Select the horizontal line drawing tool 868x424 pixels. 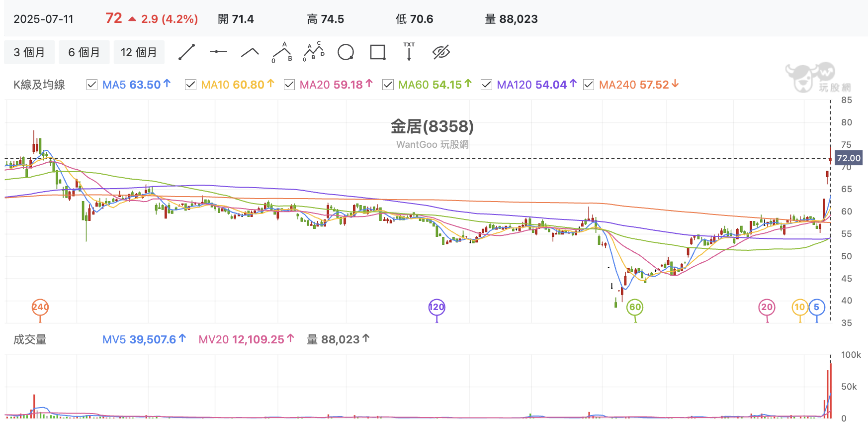pyautogui.click(x=218, y=52)
